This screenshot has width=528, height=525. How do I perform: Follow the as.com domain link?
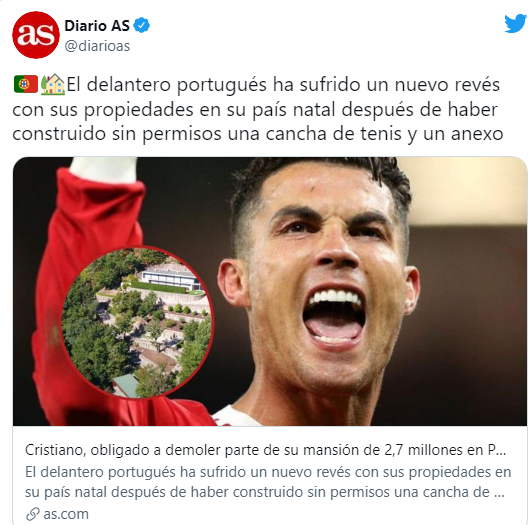point(66,514)
